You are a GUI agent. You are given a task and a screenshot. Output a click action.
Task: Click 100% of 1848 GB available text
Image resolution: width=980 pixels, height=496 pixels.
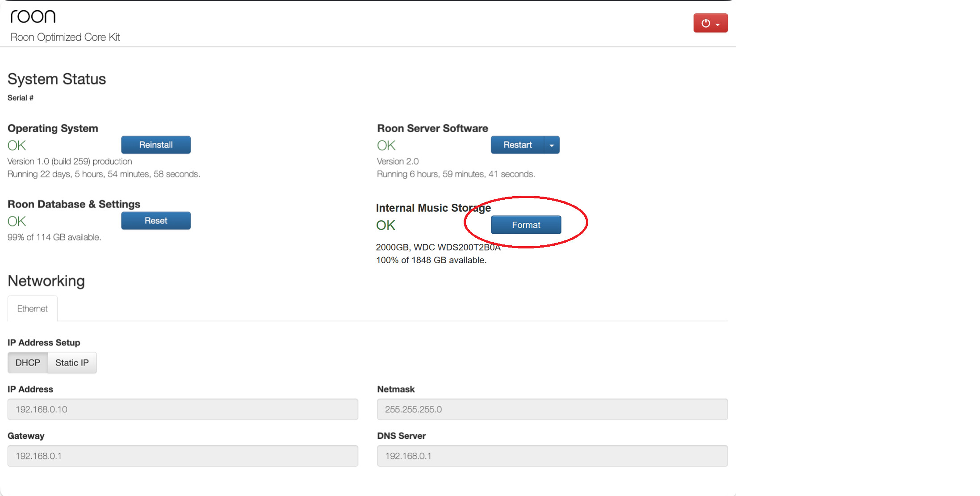(x=431, y=260)
